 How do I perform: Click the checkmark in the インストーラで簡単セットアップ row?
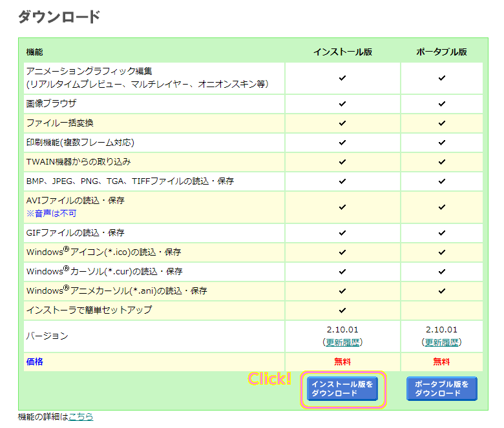(x=342, y=310)
